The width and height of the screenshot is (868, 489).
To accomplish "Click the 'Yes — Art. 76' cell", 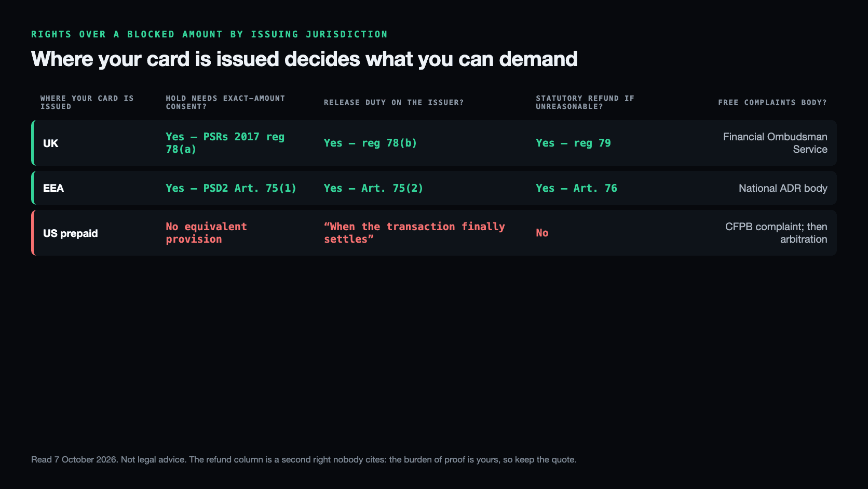I will tap(576, 188).
